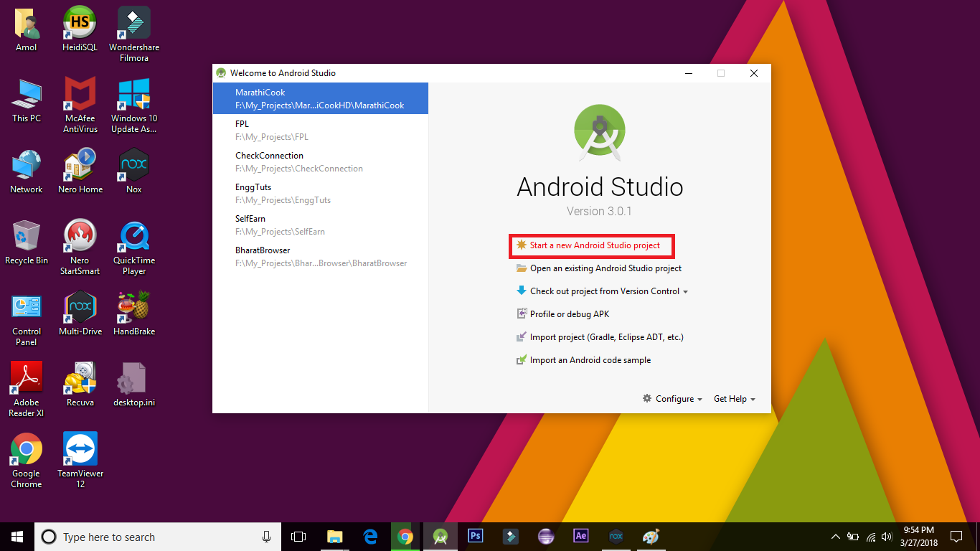Open the FPL recent project
The height and width of the screenshot is (551, 980).
pos(321,130)
